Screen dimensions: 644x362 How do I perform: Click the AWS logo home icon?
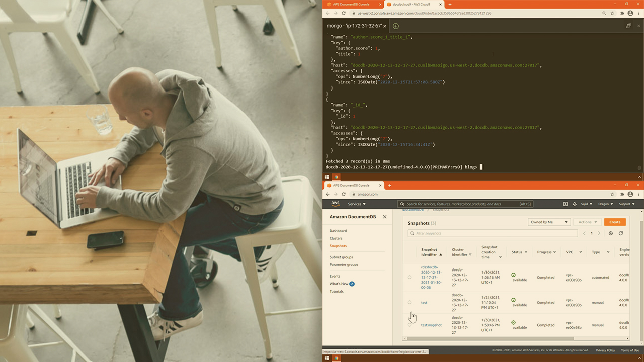(x=335, y=204)
